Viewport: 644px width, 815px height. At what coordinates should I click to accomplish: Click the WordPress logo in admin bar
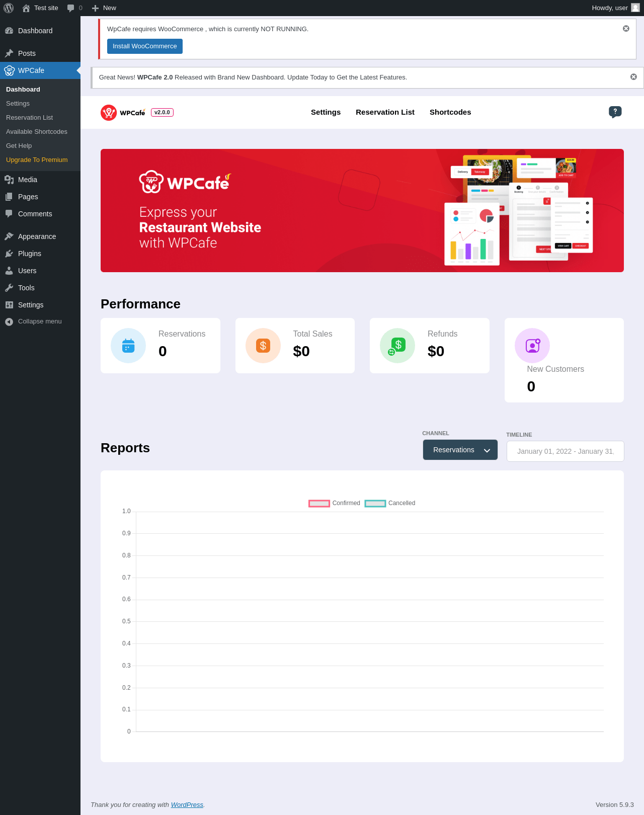[x=9, y=8]
